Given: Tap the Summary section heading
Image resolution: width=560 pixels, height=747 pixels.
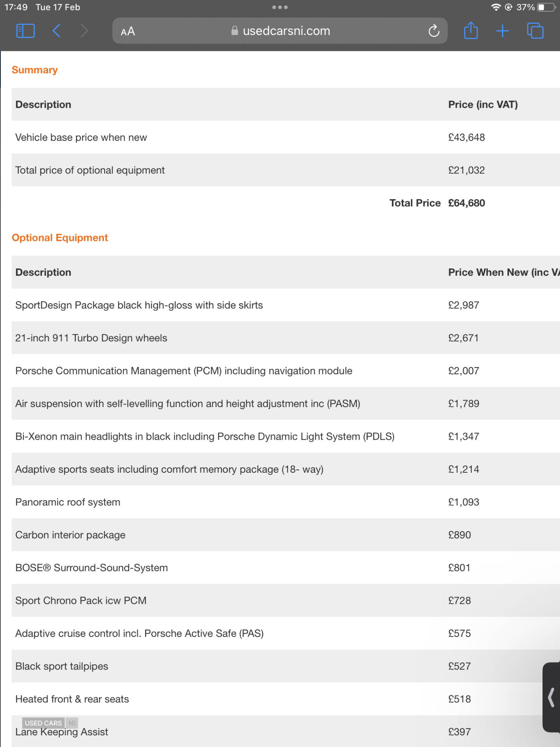Looking at the screenshot, I should [x=35, y=70].
